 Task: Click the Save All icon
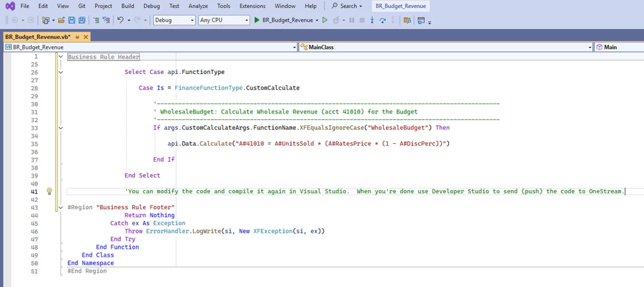82,20
